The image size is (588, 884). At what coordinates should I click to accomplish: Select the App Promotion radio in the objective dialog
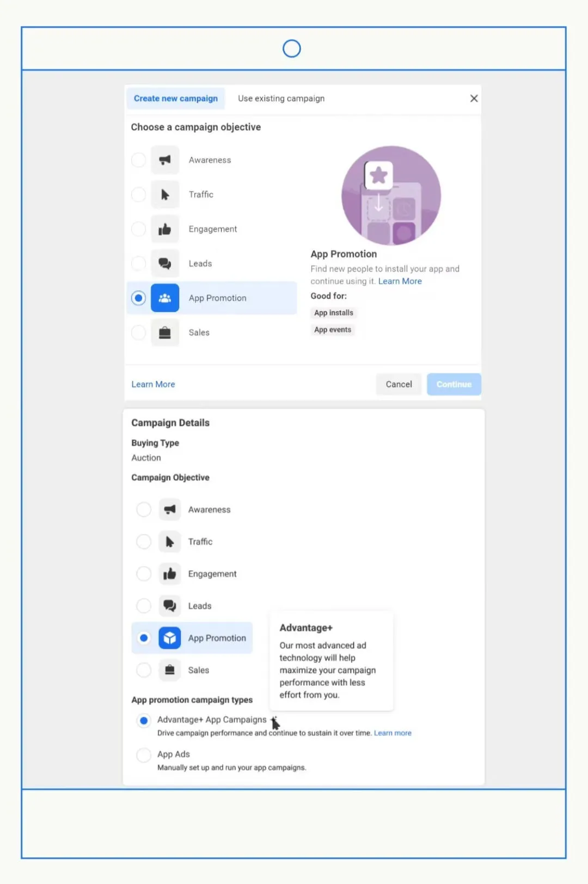coord(139,298)
